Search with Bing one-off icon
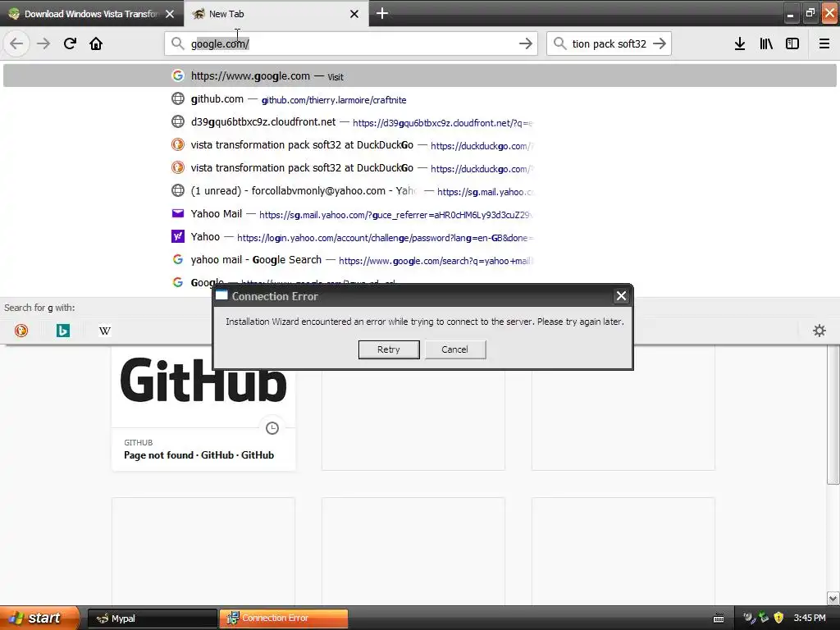Image resolution: width=840 pixels, height=630 pixels. click(x=62, y=331)
